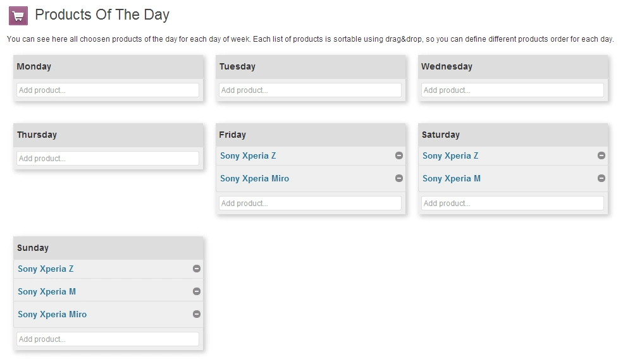Click the shopping cart icon beside title

(x=18, y=16)
